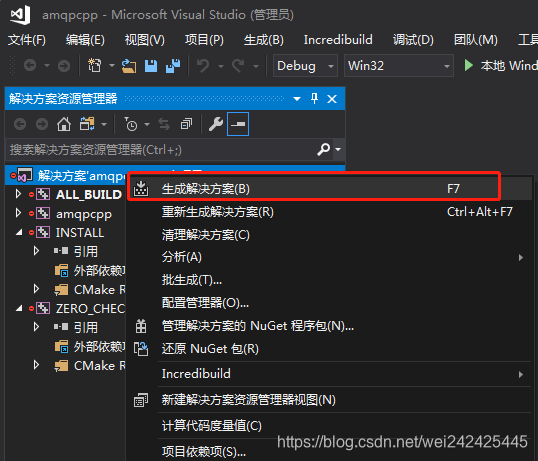The height and width of the screenshot is (461, 538).
Task: Select 项目依赖项(S)... menu entry
Action: [x=329, y=451]
